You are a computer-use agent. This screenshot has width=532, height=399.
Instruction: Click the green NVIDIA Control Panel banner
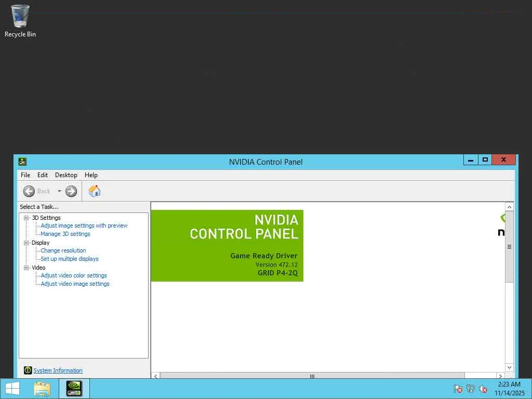[x=227, y=246]
